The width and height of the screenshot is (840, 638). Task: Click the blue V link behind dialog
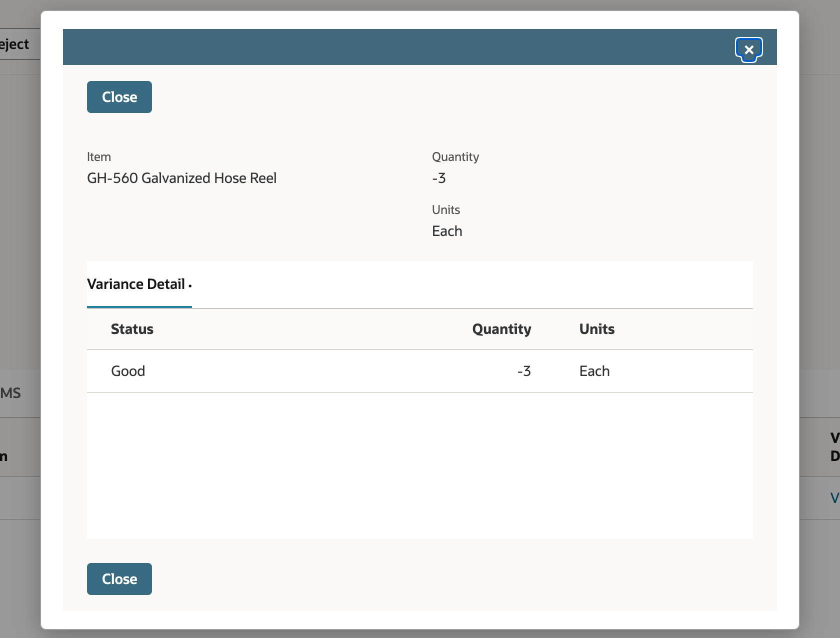834,498
